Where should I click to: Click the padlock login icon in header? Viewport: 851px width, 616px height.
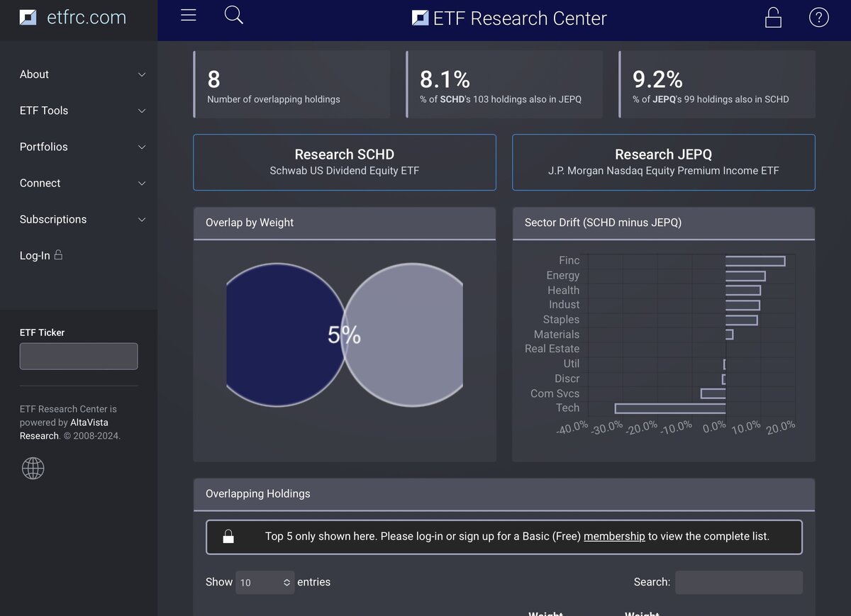[x=773, y=18]
